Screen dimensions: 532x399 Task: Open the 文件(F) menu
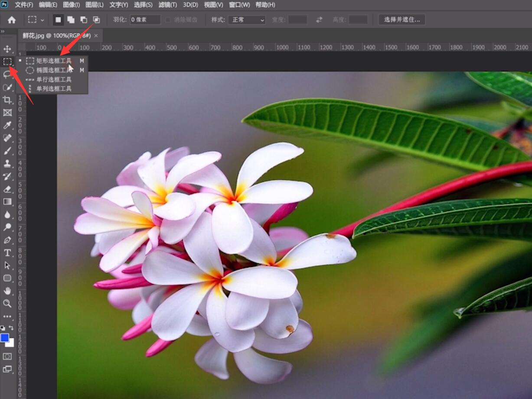pyautogui.click(x=24, y=5)
